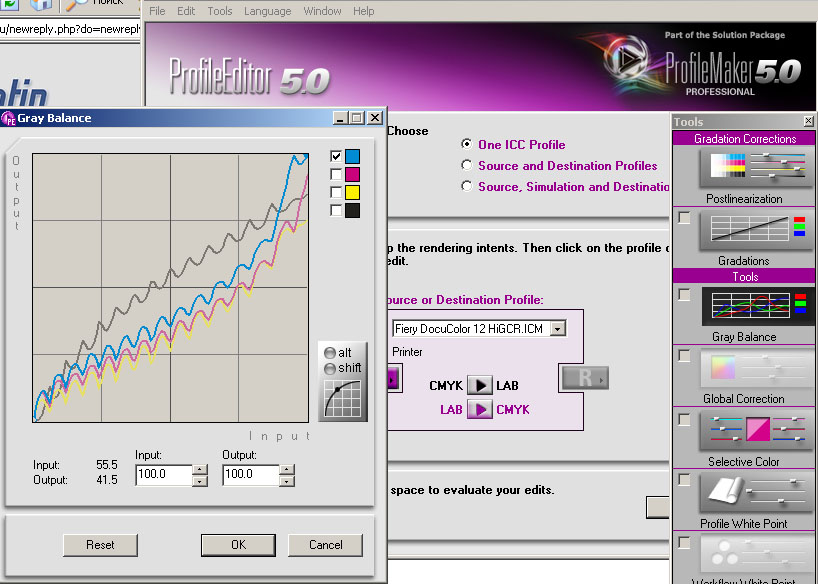Open the Gradations tool icon
The width and height of the screenshot is (818, 584).
[x=755, y=232]
